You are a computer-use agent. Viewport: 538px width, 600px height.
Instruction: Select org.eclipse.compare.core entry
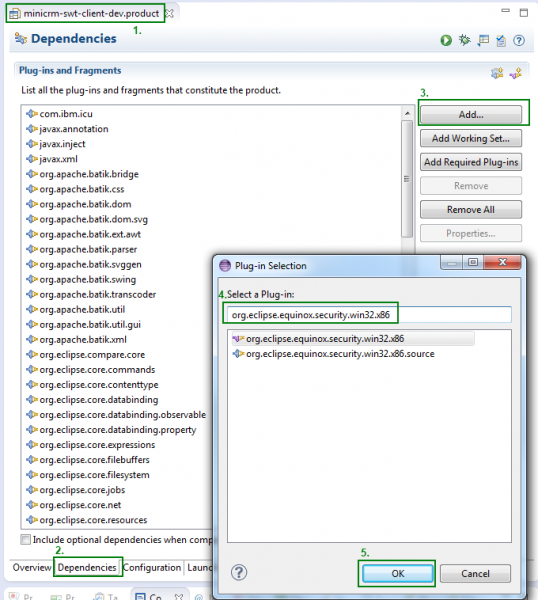pyautogui.click(x=85, y=354)
